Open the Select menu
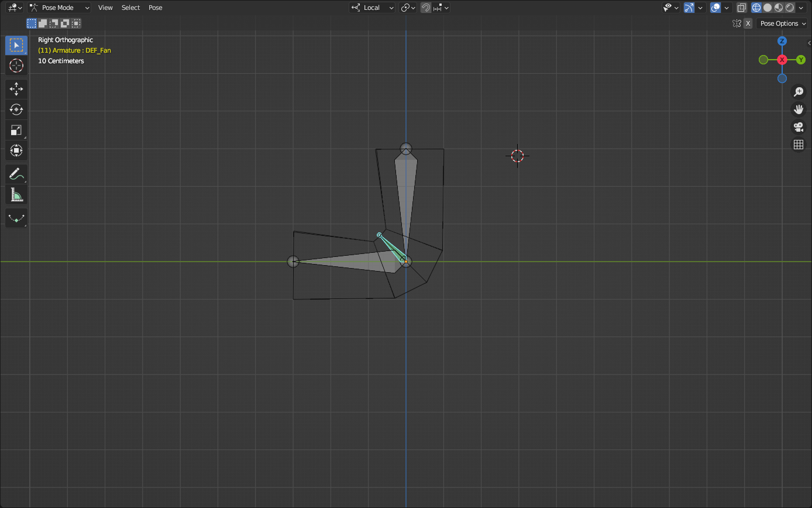Viewport: 812px width, 508px height. 130,8
